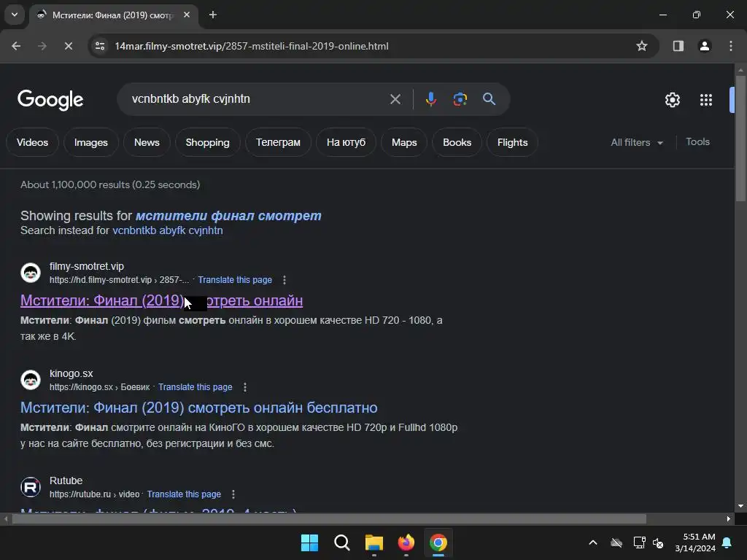Open the Google apps grid
This screenshot has height=560, width=747.
click(x=706, y=99)
